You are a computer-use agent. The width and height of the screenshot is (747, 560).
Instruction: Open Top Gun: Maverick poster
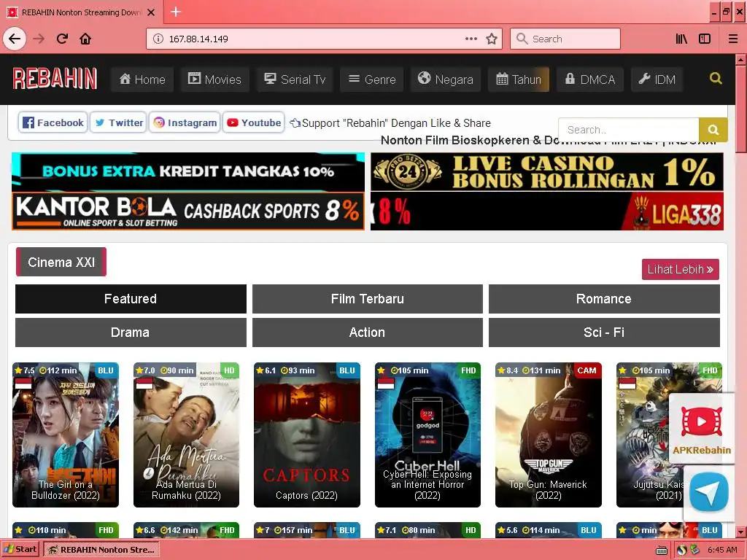point(549,435)
